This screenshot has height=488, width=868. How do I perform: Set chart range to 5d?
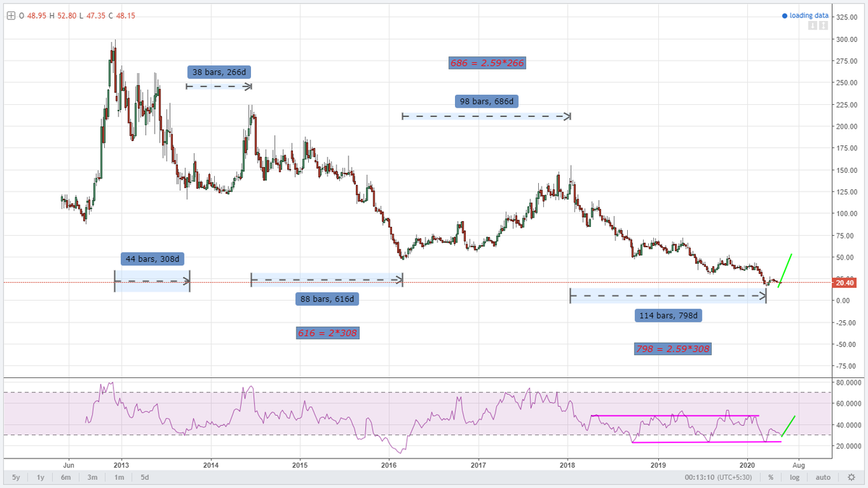[x=145, y=477]
